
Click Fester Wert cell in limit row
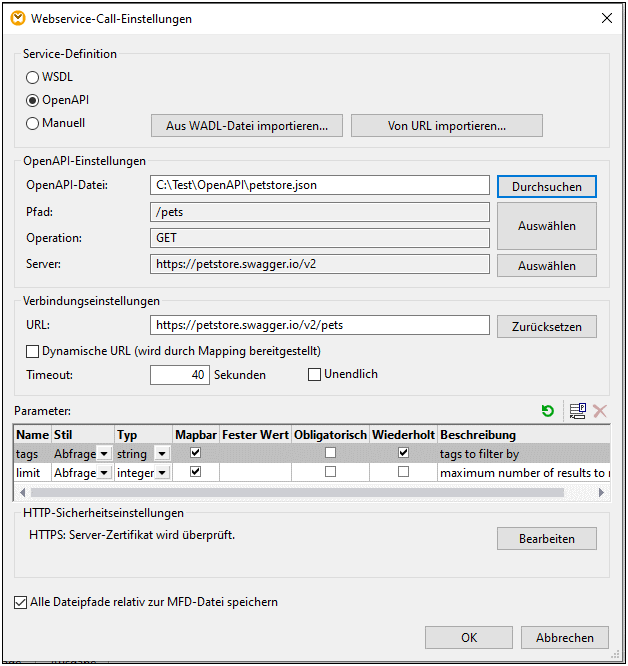point(255,472)
